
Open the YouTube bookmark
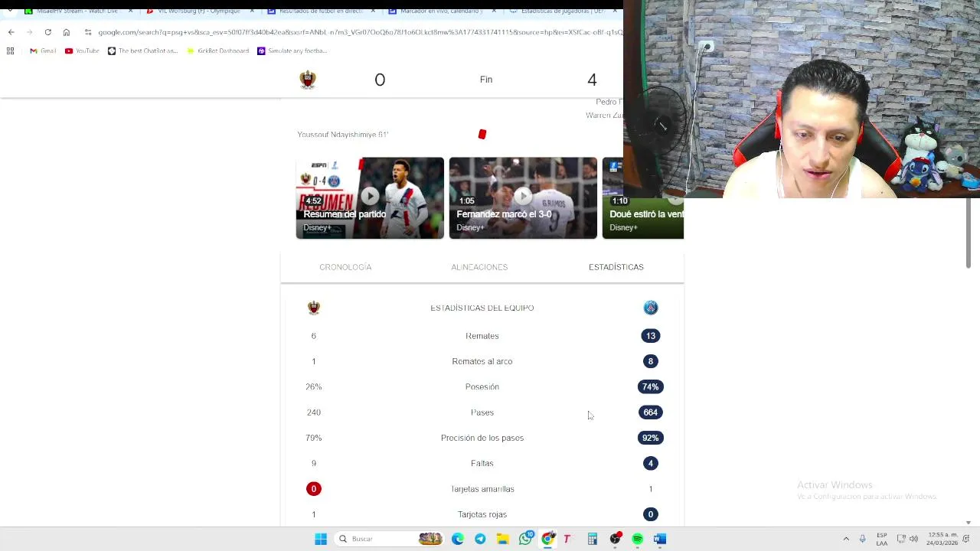point(82,51)
